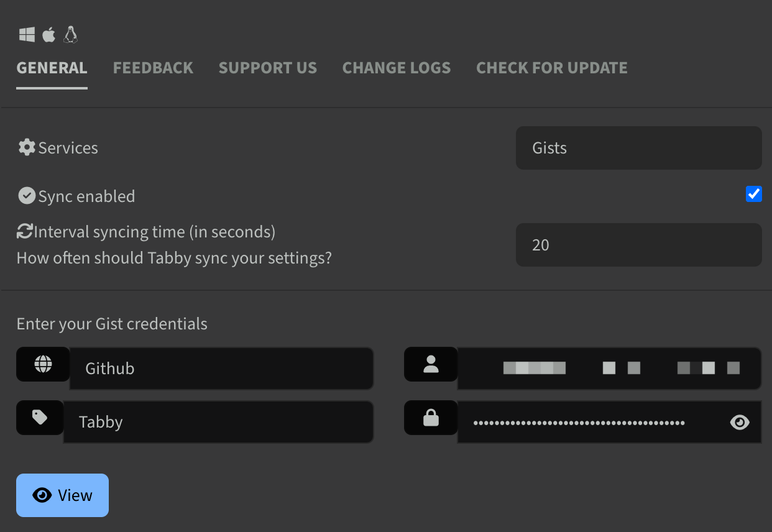Click the globe icon beside Github
The image size is (772, 532).
pyautogui.click(x=43, y=364)
